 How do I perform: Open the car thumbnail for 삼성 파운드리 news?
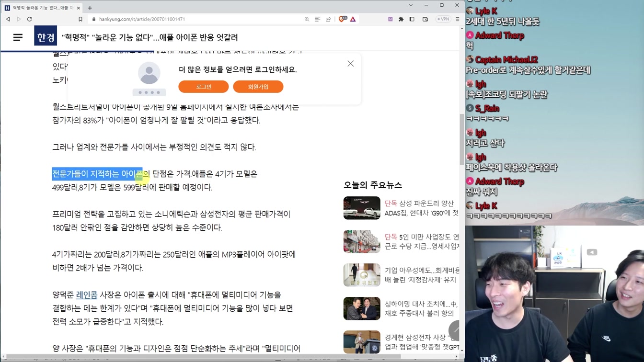click(362, 208)
